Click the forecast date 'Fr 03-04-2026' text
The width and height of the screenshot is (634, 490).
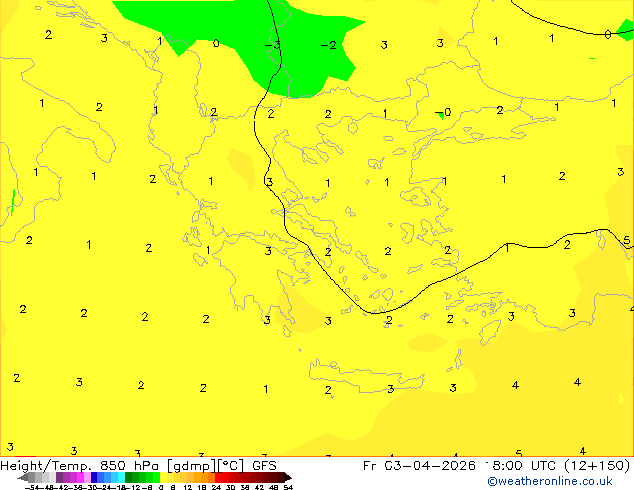click(x=419, y=465)
